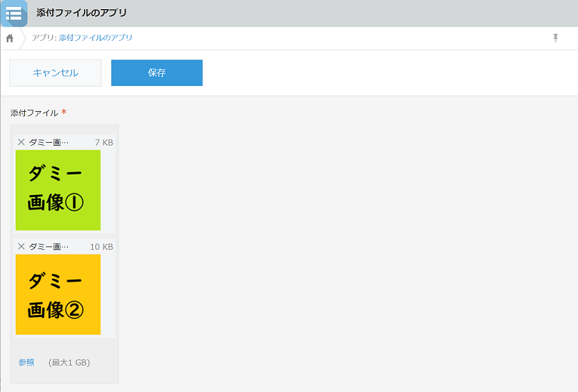Select the first attachment's file name
This screenshot has width=578, height=392.
(48, 142)
